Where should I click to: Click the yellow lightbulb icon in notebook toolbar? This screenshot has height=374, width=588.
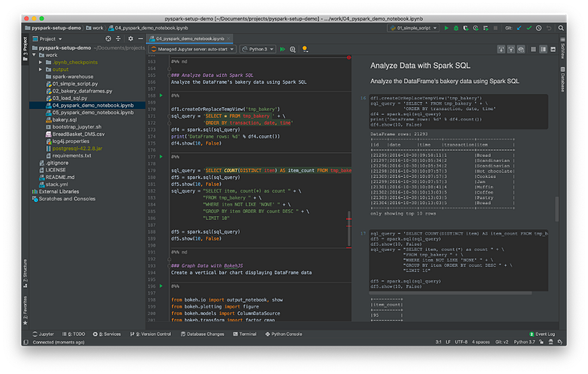(305, 49)
